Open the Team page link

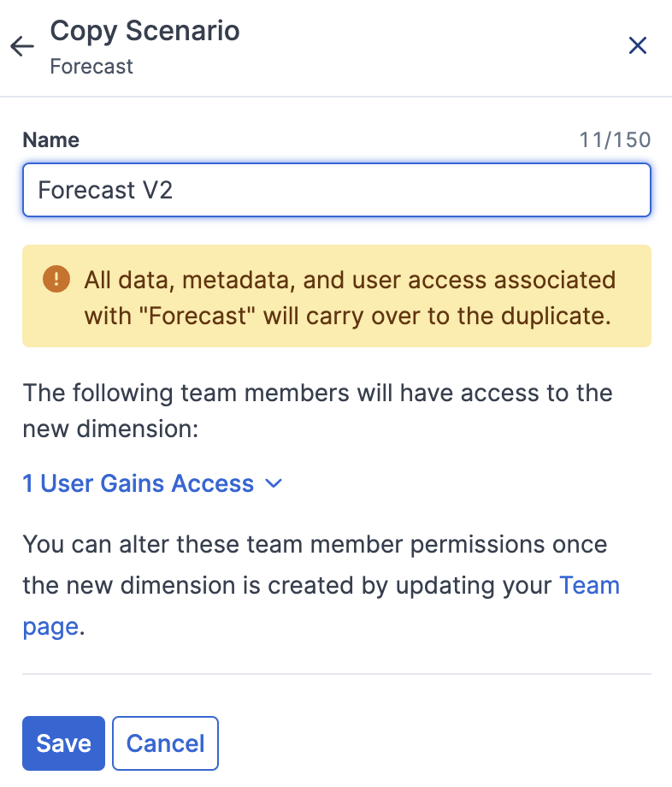click(589, 586)
